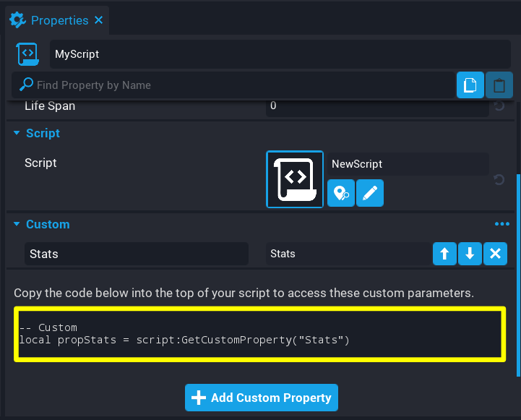Viewport: 521px width, 420px height.
Task: Reset the Life Span value
Action: pos(499,106)
